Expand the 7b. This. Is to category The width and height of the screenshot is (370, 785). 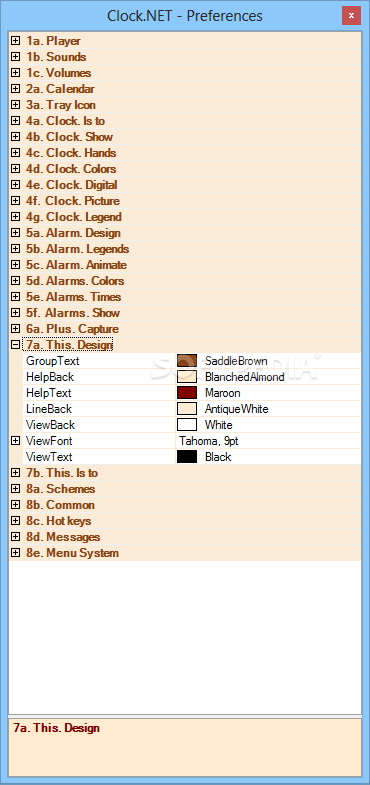(x=16, y=473)
